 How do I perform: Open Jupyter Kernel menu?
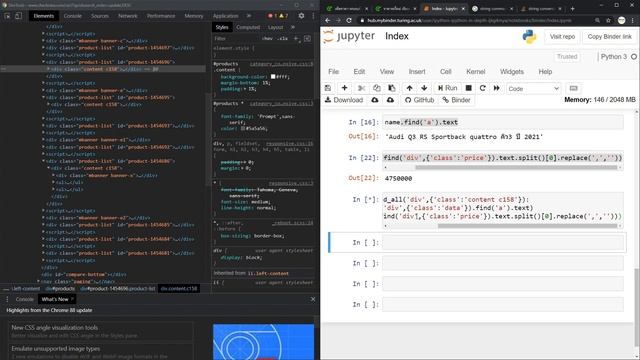(x=476, y=72)
